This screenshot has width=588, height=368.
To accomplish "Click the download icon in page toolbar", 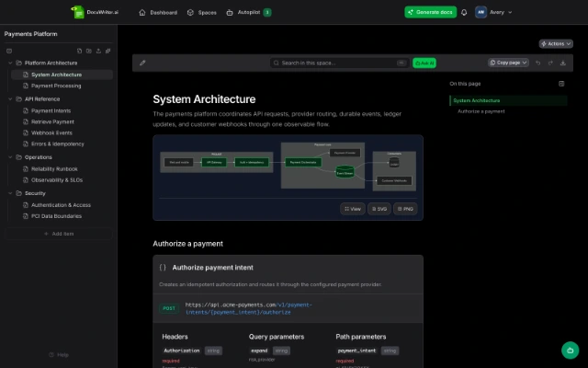I will [x=563, y=63].
